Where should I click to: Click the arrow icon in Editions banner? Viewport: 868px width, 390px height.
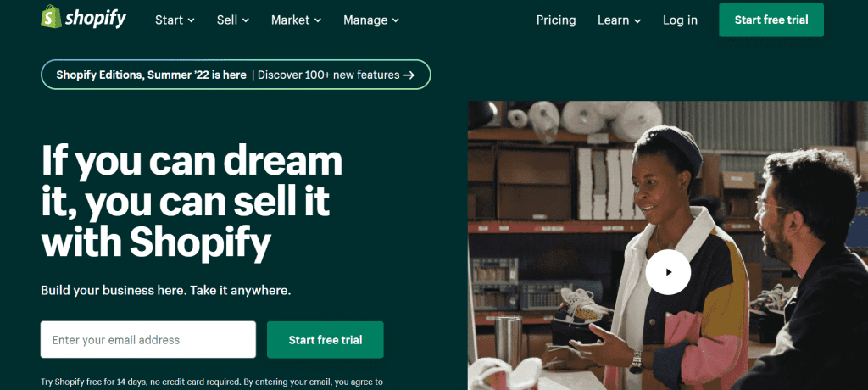point(409,75)
